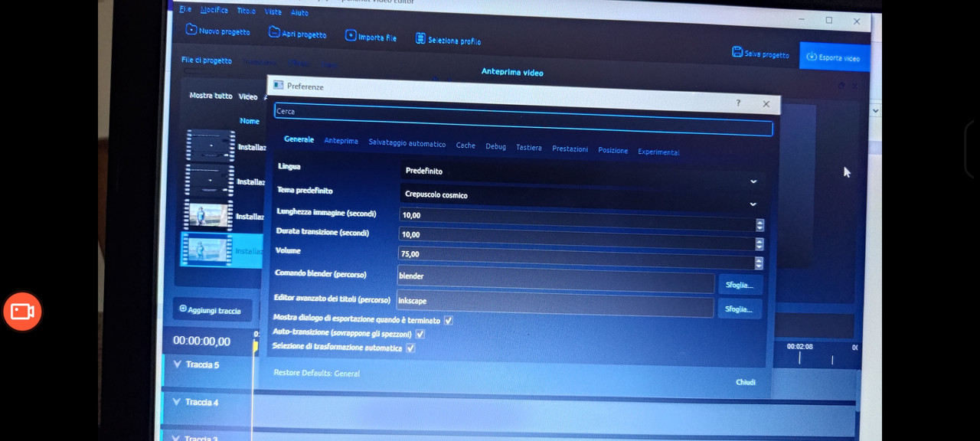Image resolution: width=980 pixels, height=441 pixels.
Task: Collapse the Traccia 5 chevron
Action: [178, 364]
